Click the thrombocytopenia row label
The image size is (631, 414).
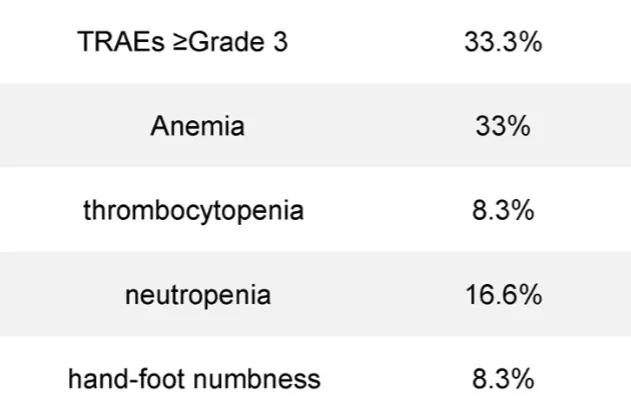194,211
